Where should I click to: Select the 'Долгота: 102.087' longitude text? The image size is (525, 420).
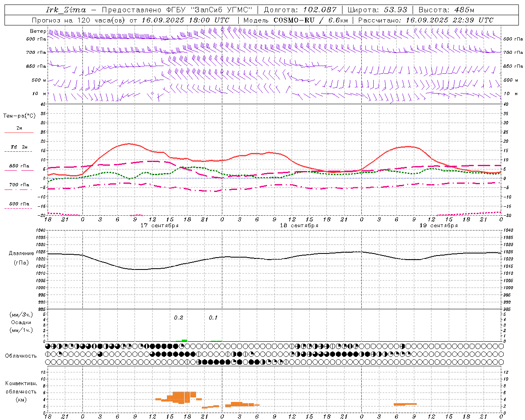tap(300, 10)
